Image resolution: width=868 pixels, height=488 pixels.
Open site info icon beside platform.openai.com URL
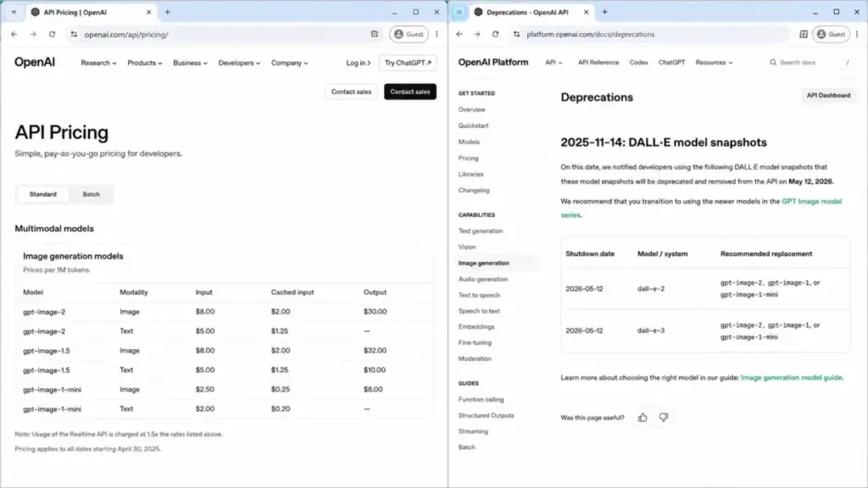516,34
